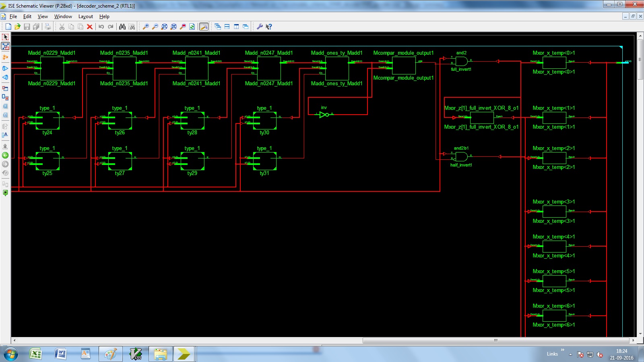Tile windows horizontally via the toolbar
This screenshot has height=362, width=644.
point(227,27)
